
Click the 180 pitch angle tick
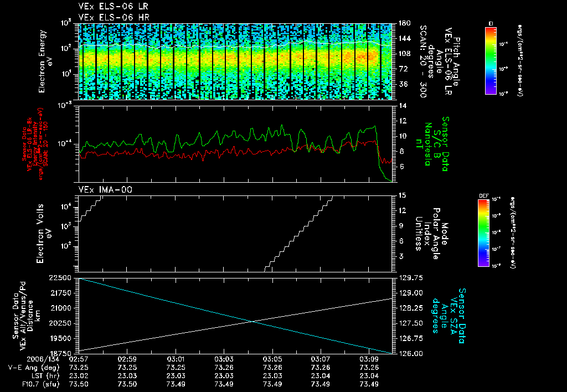pyautogui.click(x=405, y=23)
